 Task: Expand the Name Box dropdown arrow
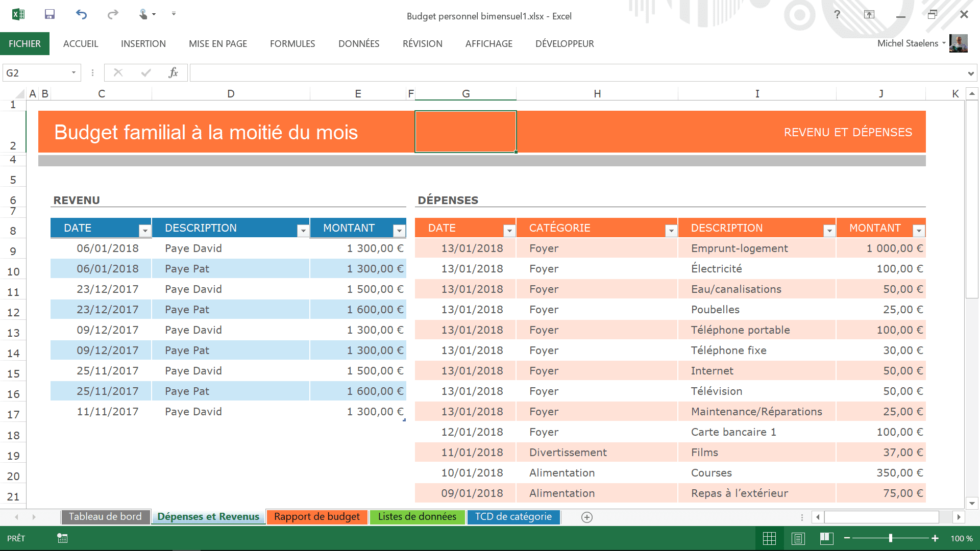(73, 72)
